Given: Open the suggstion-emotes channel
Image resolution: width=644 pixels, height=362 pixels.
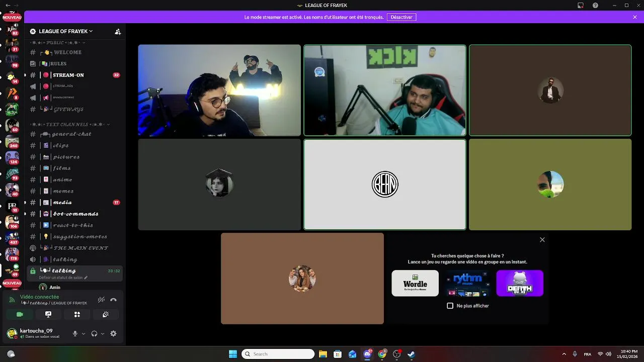Looking at the screenshot, I should pos(74,236).
